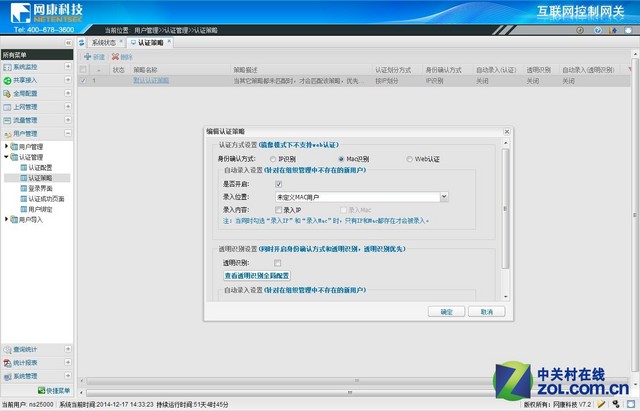Expand the 用户管理 tree folder arrow
The width and height of the screenshot is (640, 411).
coord(6,146)
